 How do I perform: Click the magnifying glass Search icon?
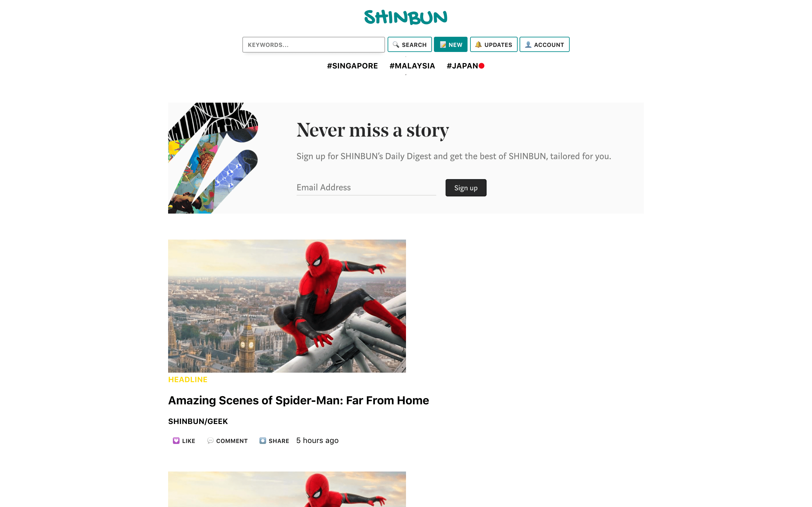(x=396, y=45)
